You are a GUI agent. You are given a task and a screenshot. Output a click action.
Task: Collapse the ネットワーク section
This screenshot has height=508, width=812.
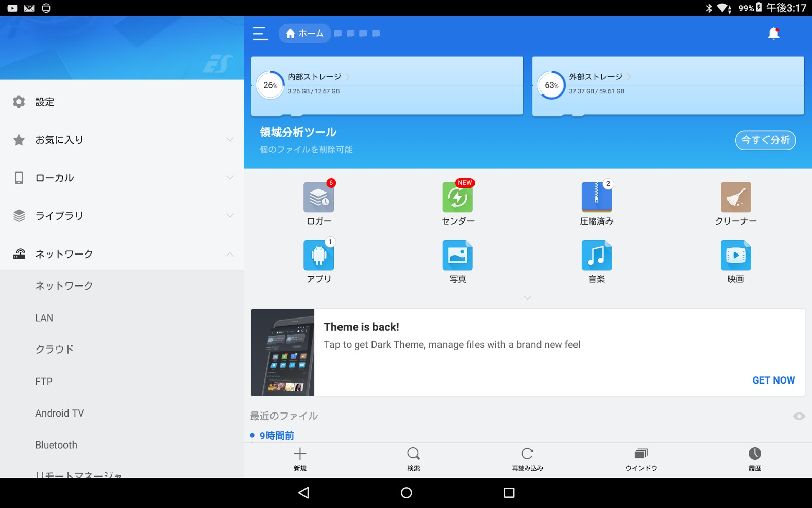point(230,254)
